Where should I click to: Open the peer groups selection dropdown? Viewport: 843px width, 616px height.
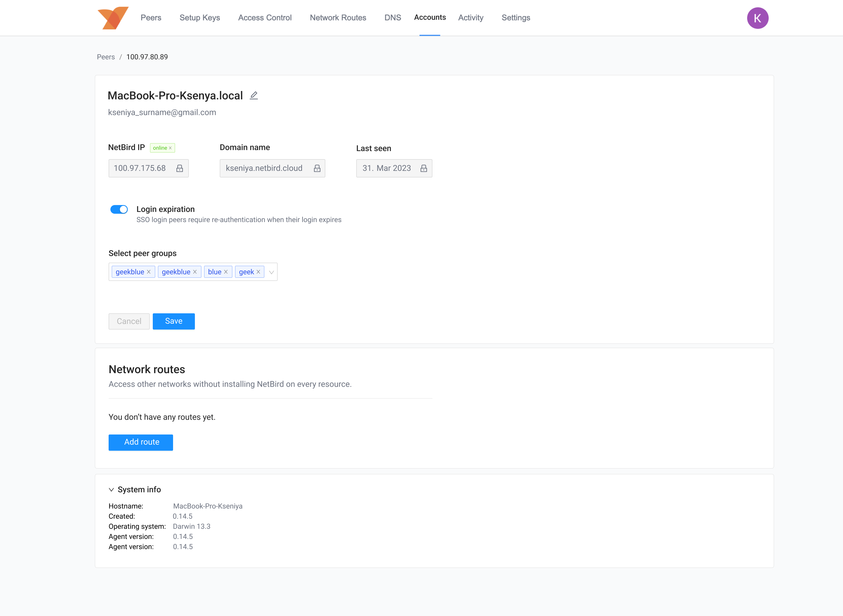[x=271, y=272]
